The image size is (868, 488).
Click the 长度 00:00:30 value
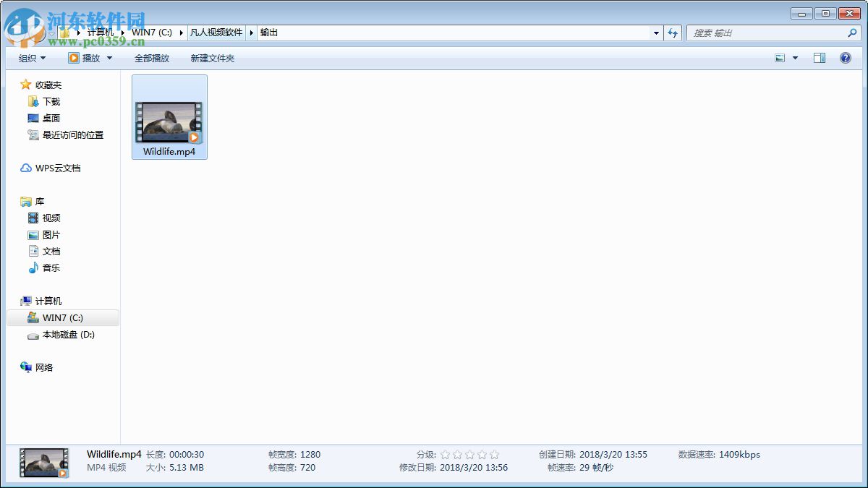187,455
